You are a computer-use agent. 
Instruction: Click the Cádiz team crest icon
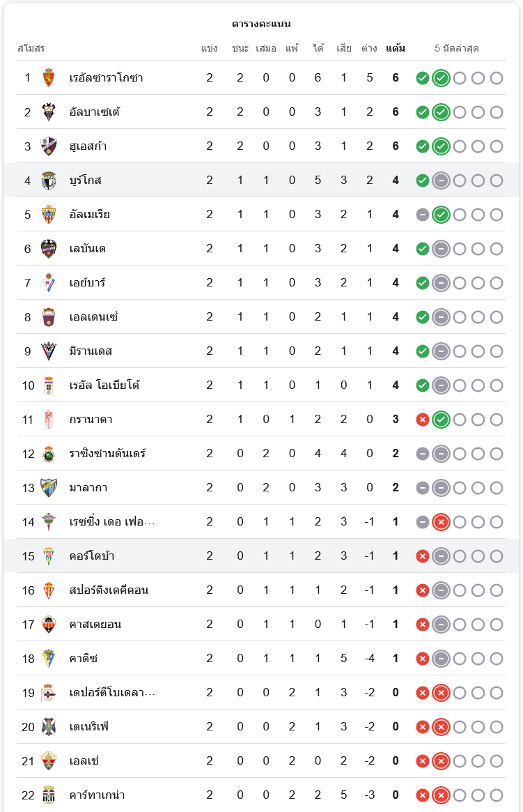point(49,658)
